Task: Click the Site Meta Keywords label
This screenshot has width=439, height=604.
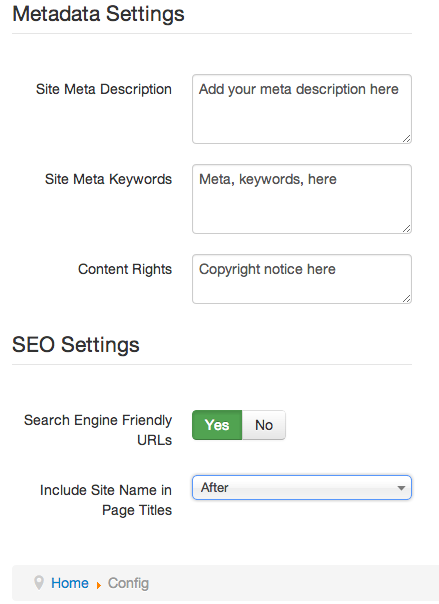Action: coord(108,179)
